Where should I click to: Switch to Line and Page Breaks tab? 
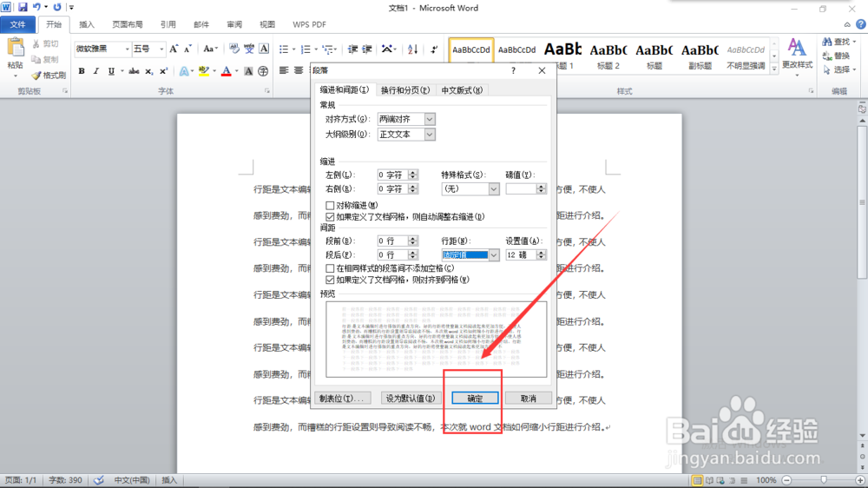coord(405,90)
